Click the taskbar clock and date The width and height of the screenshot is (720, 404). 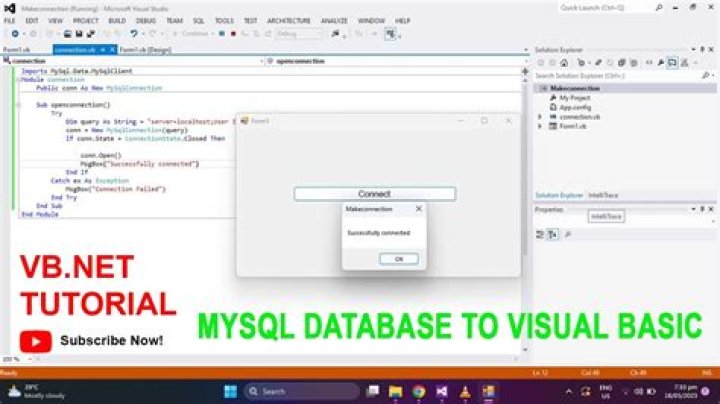pos(681,392)
